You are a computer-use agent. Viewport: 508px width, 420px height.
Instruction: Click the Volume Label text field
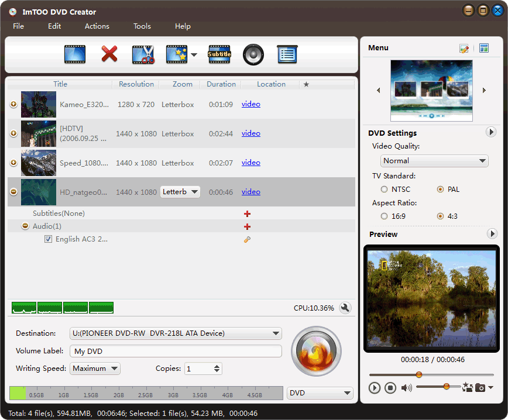tap(176, 351)
